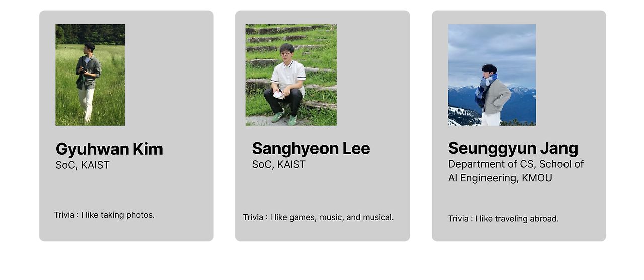The image size is (644, 280).
Task: Select the Sanghyeon Lee name heading
Action: [311, 149]
